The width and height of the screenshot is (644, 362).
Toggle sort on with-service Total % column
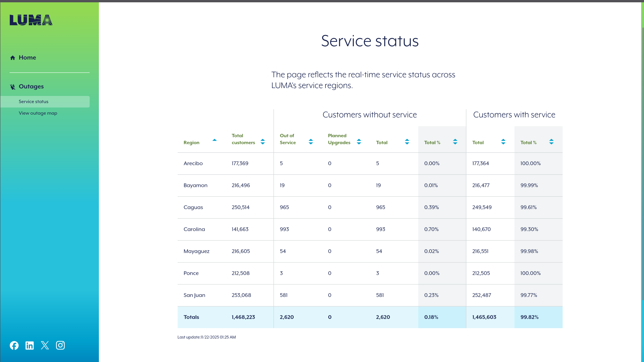tap(551, 142)
